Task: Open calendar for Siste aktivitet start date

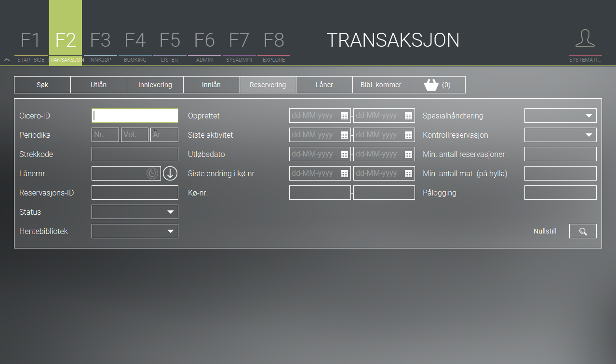Action: 344,135
